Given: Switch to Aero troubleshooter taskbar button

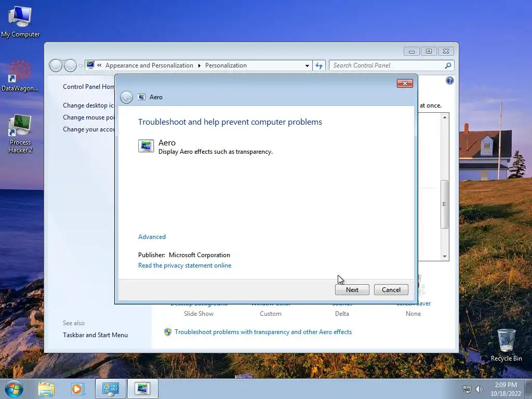Looking at the screenshot, I should click(142, 389).
